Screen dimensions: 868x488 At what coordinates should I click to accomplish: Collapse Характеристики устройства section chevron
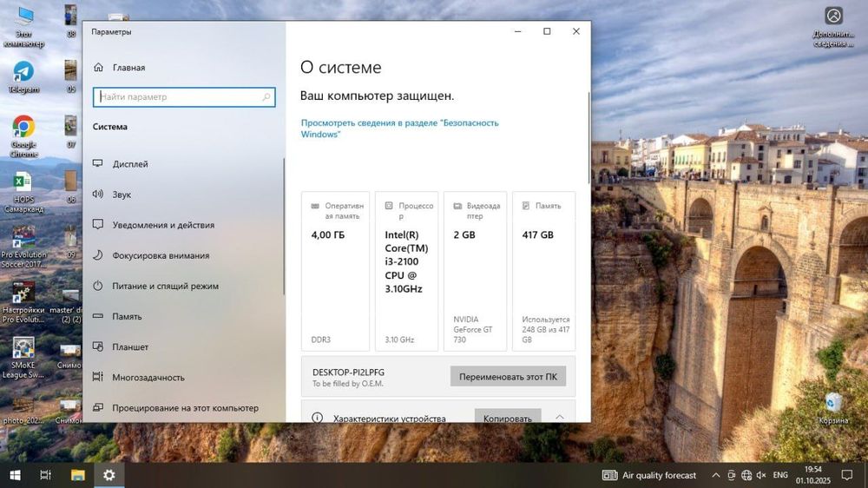point(560,417)
